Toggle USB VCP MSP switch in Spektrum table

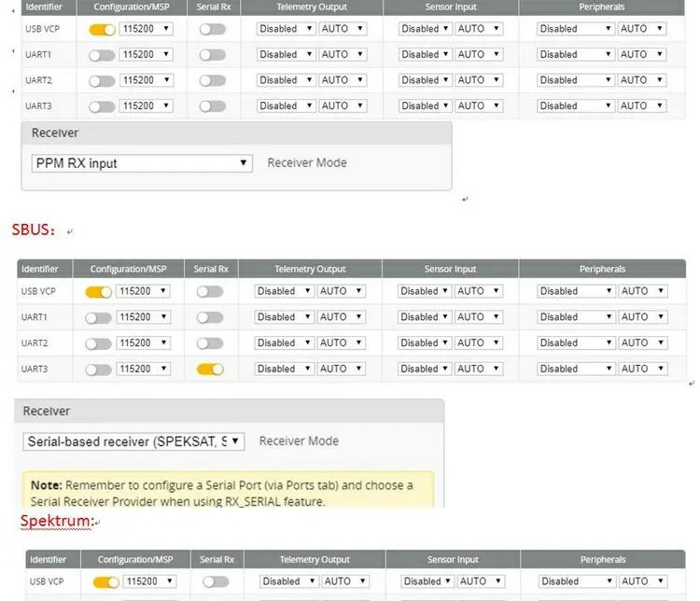pyautogui.click(x=105, y=582)
